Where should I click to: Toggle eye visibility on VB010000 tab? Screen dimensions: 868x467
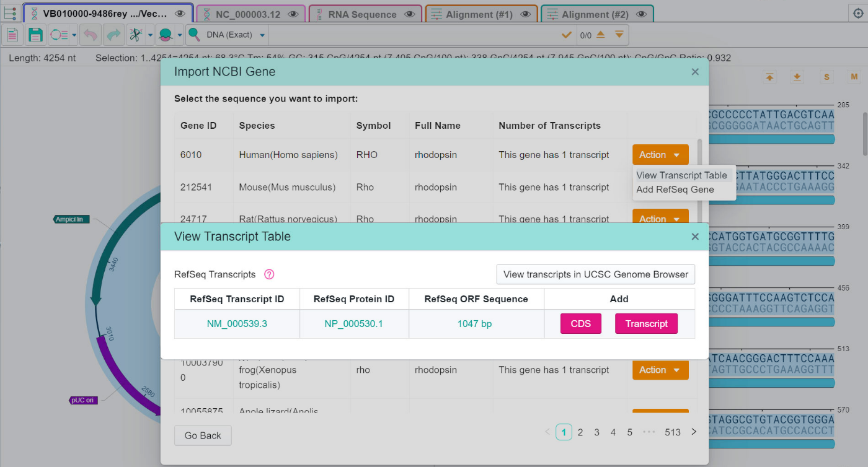coord(180,14)
